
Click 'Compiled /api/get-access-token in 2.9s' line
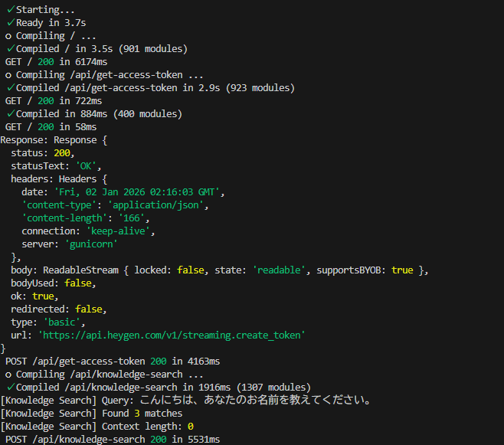[x=150, y=88]
